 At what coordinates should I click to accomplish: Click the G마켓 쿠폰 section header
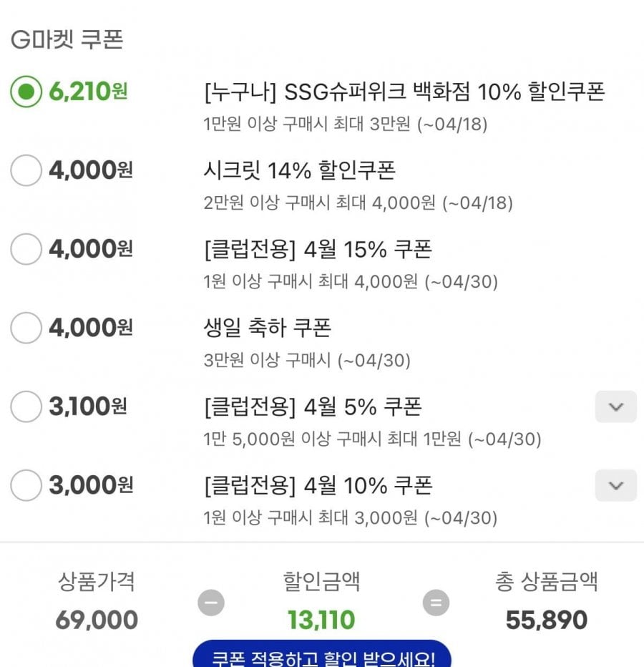(x=67, y=40)
